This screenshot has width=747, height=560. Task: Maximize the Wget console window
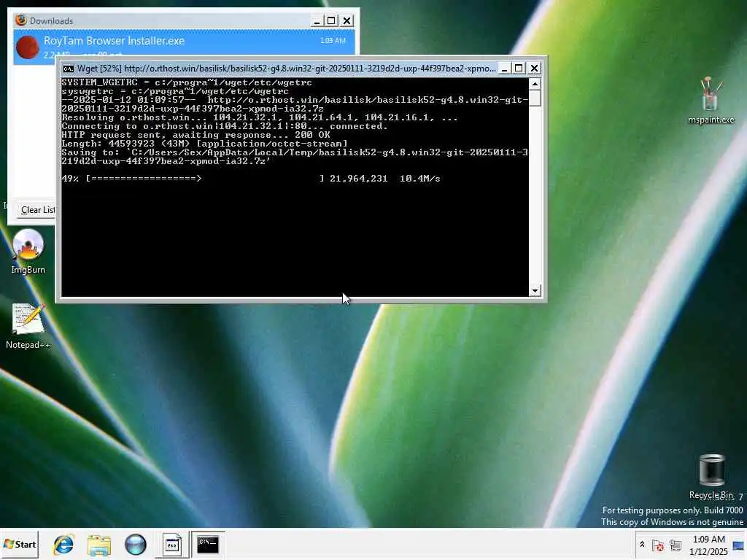(519, 69)
